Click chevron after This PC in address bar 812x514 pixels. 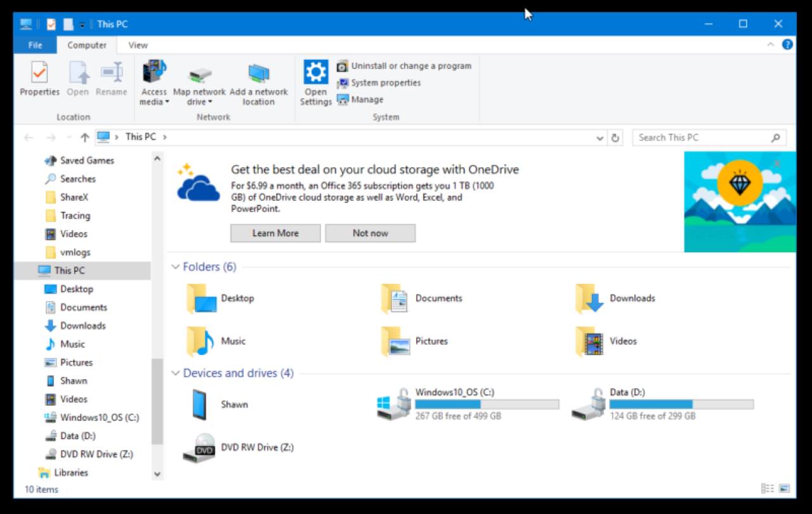point(165,137)
